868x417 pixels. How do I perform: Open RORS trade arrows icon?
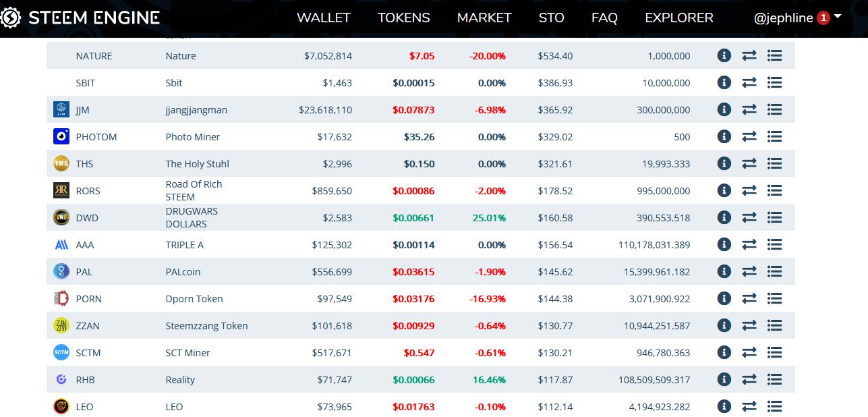(749, 190)
